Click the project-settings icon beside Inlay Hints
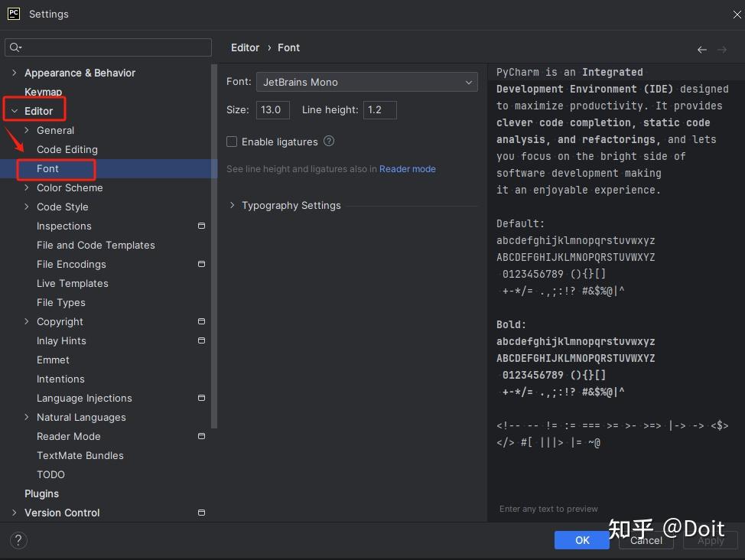Image resolution: width=745 pixels, height=560 pixels. [x=201, y=340]
